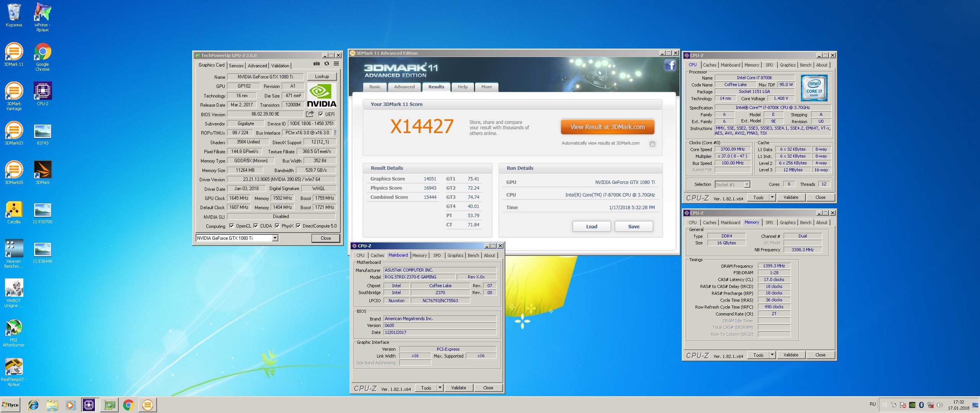This screenshot has width=980, height=413.
Task: Toggle the DirectCompute 5.0 checkbox
Action: point(298,226)
